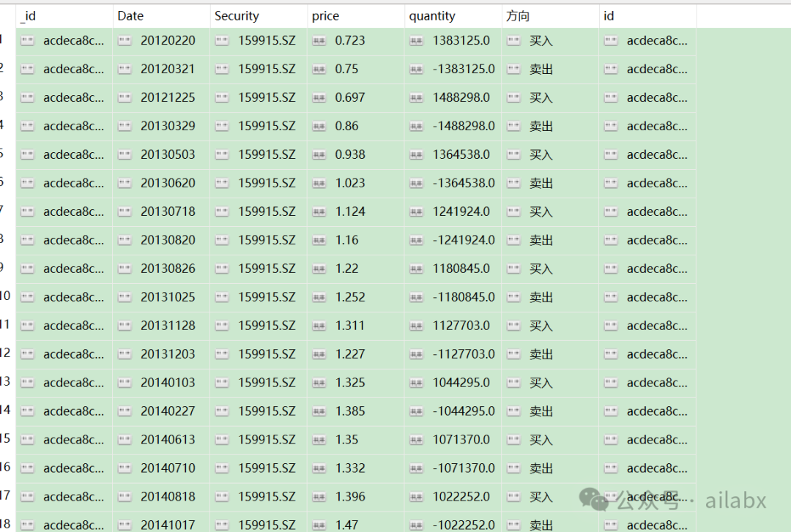Click price cell 1.325
Image resolution: width=791 pixels, height=532 pixels.
350,383
